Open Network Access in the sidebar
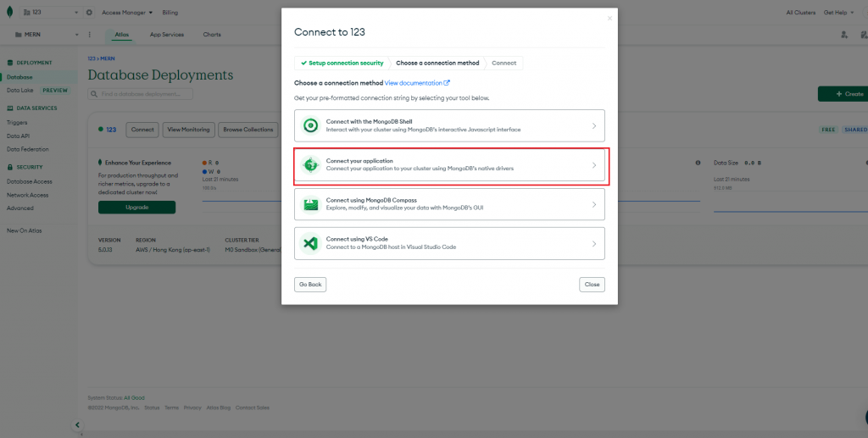868x438 pixels. click(28, 195)
